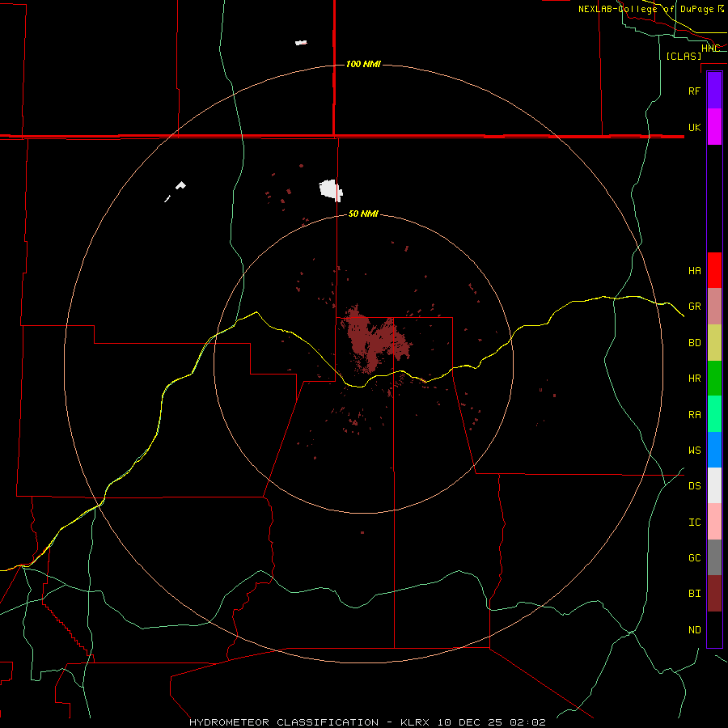The height and width of the screenshot is (728, 728).
Task: Click the UK legend label
Action: click(695, 127)
